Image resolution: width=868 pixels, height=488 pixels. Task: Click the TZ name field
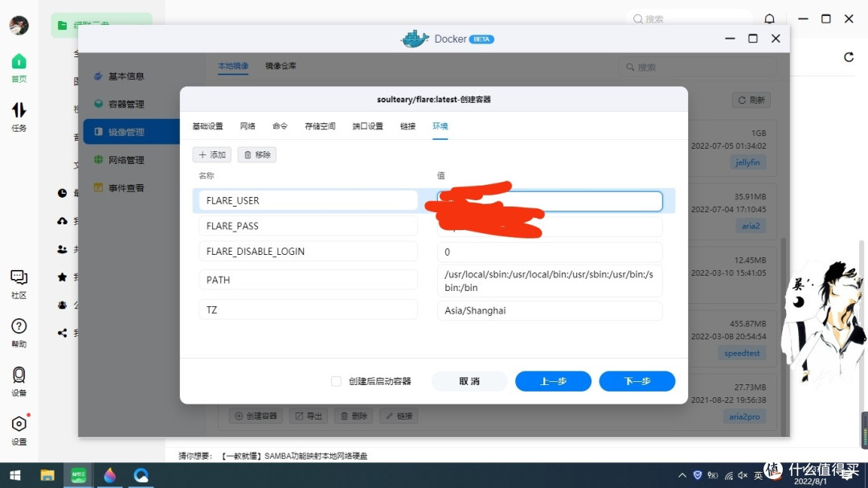(309, 310)
